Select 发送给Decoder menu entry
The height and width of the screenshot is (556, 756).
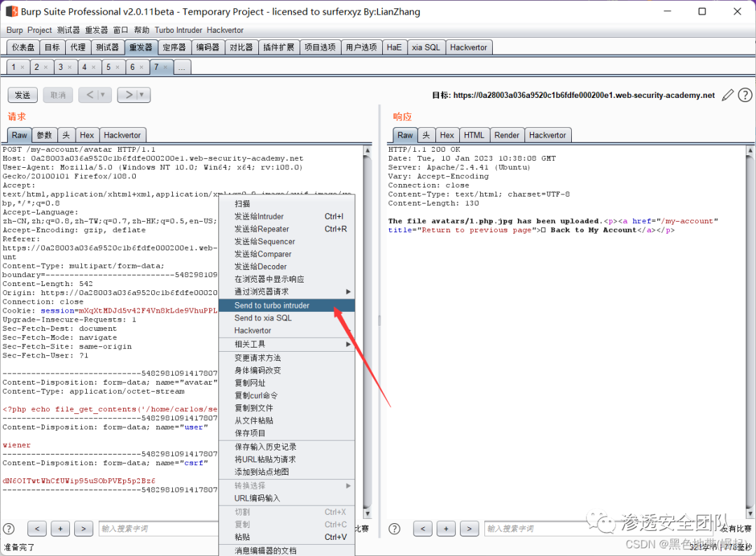pyautogui.click(x=287, y=266)
